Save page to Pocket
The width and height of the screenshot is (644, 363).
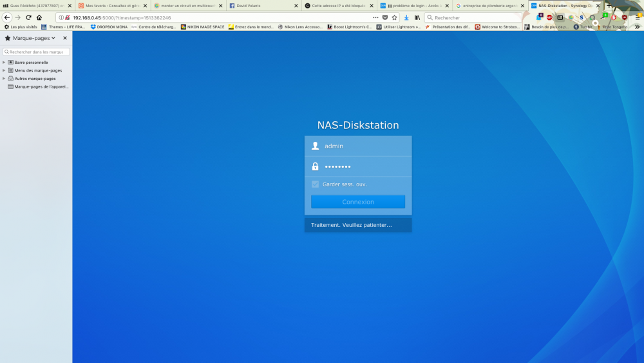pos(385,17)
